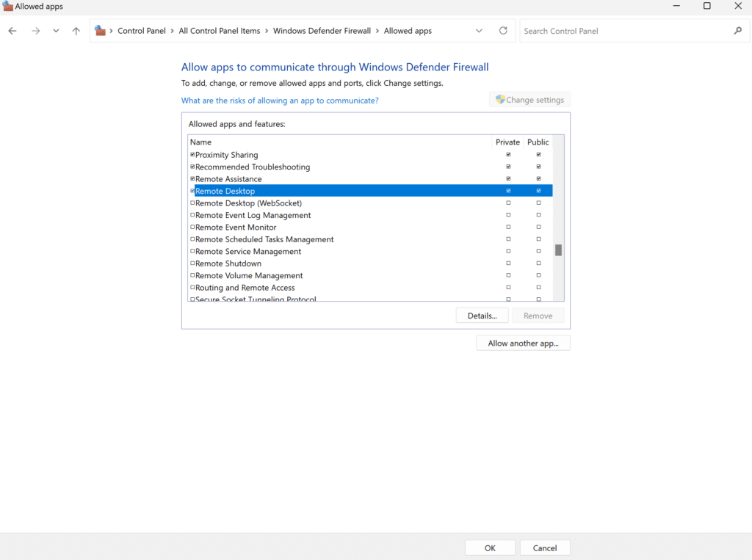
Task: Click the Allow another app button
Action: (523, 343)
